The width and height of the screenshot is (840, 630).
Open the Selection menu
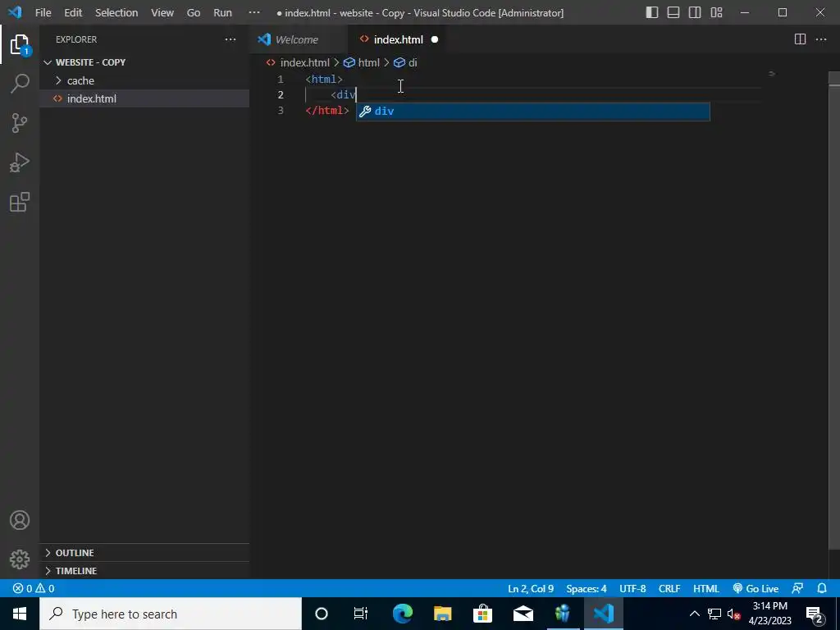click(116, 12)
